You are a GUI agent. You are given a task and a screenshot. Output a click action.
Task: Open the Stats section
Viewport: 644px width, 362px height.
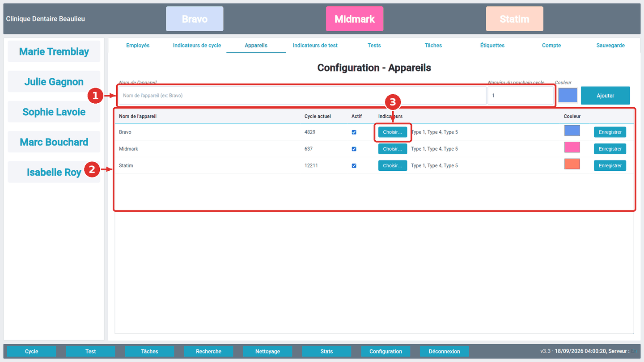327,351
